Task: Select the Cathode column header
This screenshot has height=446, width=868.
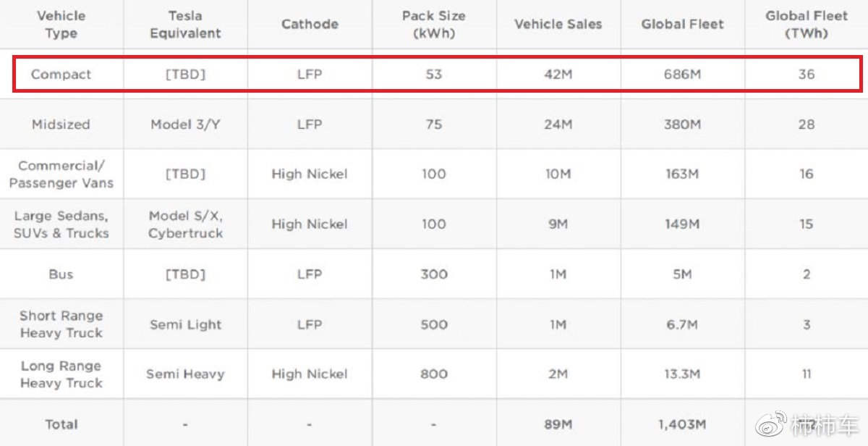Action: 310,24
